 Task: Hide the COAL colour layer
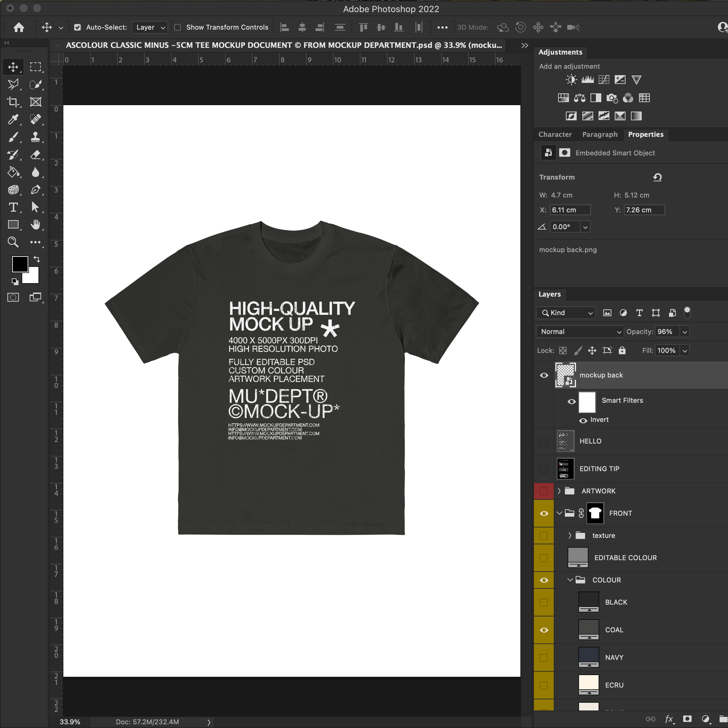(544, 630)
